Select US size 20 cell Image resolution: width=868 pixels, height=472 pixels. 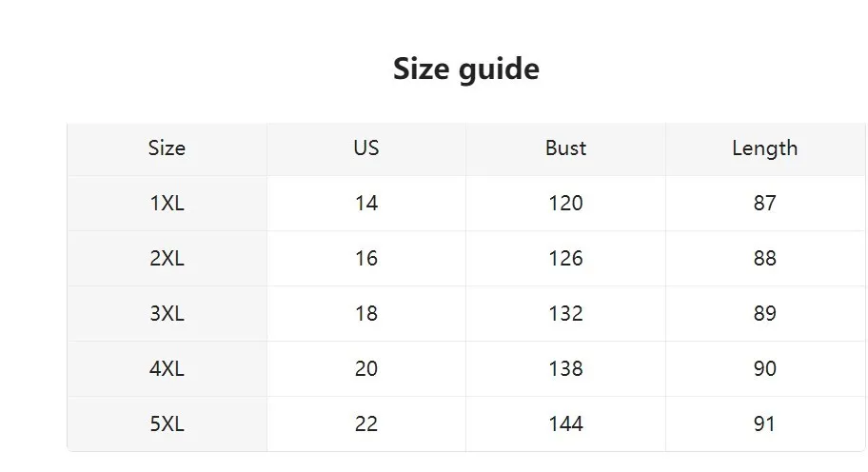click(x=366, y=369)
